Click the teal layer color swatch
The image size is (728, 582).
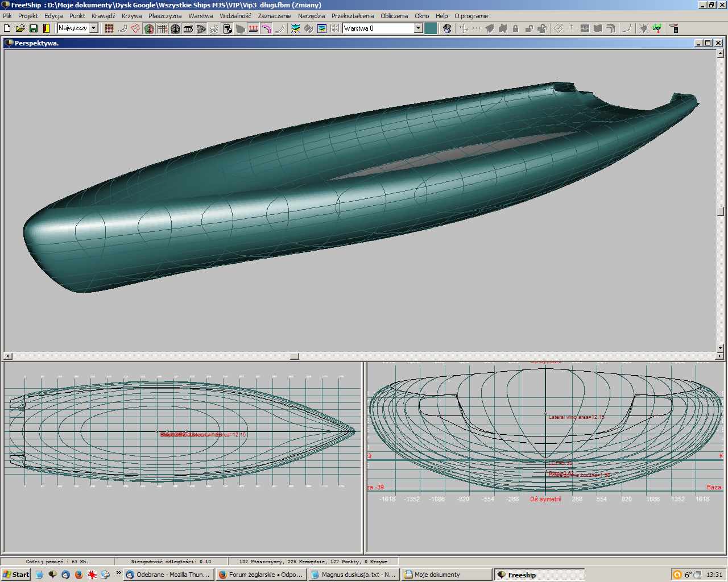431,28
